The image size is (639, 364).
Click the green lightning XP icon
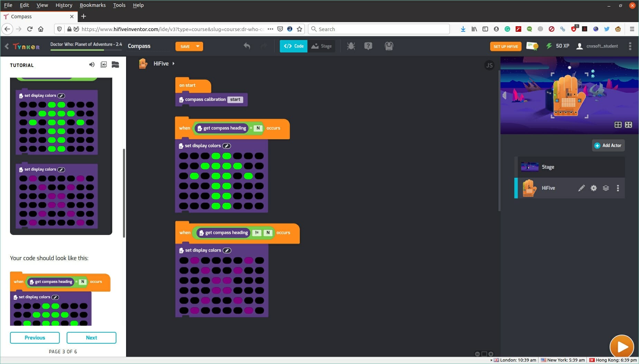549,46
